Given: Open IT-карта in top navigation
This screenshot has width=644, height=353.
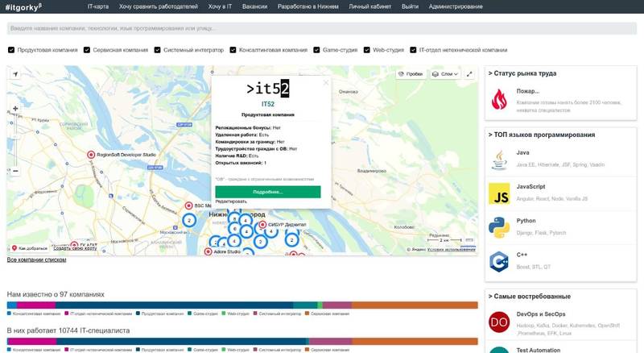Looking at the screenshot, I should point(98,6).
